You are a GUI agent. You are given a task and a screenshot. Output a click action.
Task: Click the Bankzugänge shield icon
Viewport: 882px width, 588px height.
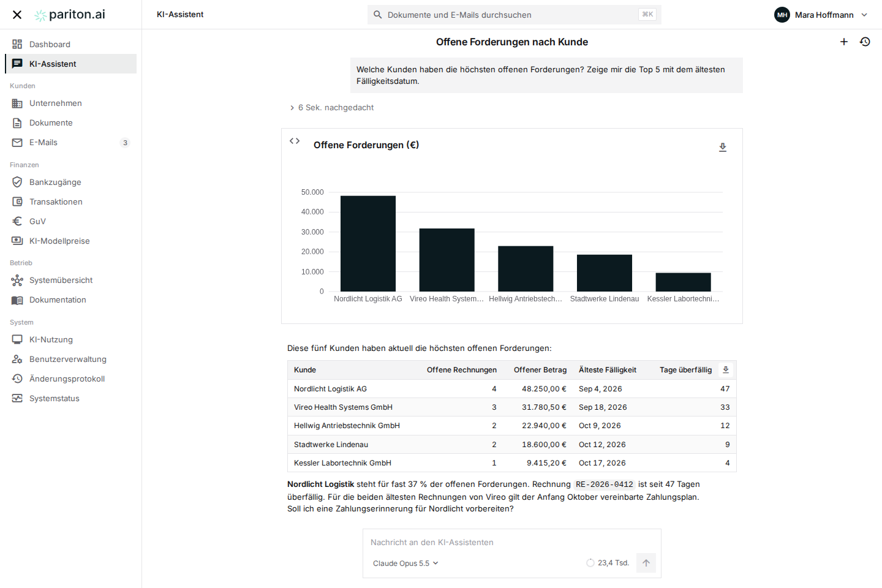[x=17, y=182]
